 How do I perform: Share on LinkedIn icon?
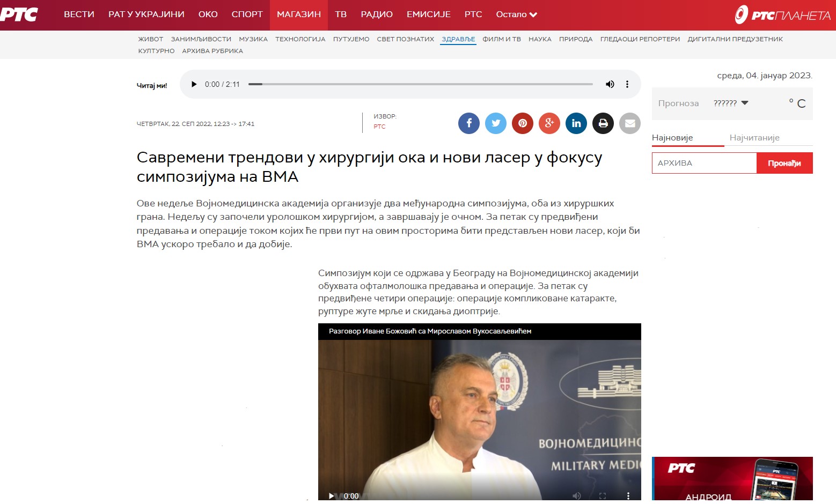click(576, 123)
